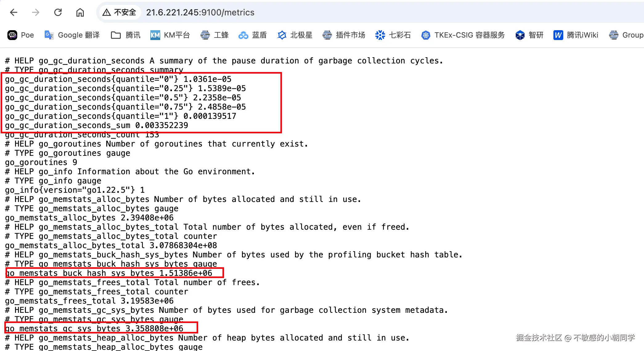Open the 七彩石 bookmark

[x=393, y=35]
